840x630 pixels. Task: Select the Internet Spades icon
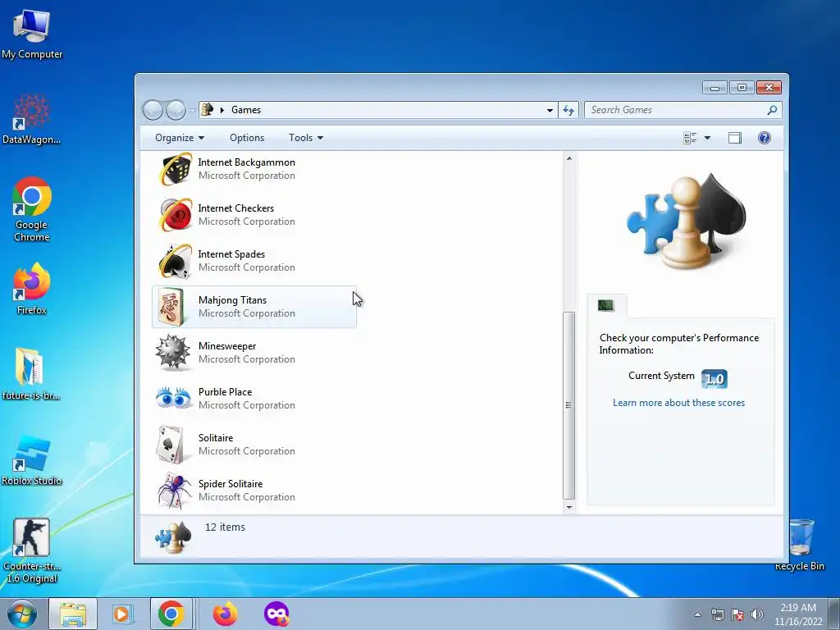(x=176, y=261)
